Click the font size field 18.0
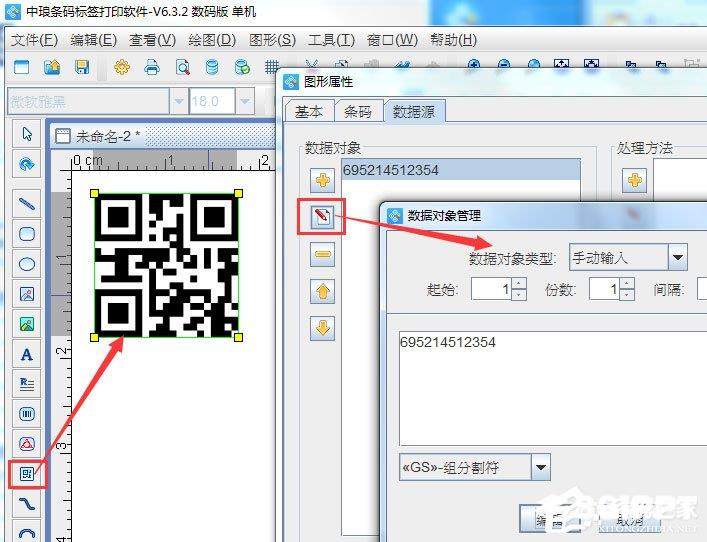This screenshot has width=707, height=542. [x=212, y=101]
